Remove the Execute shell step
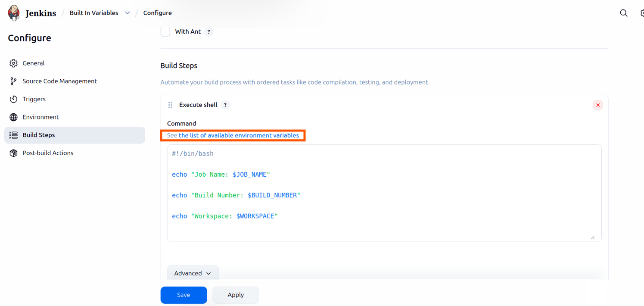Image resolution: width=644 pixels, height=306 pixels. (598, 105)
